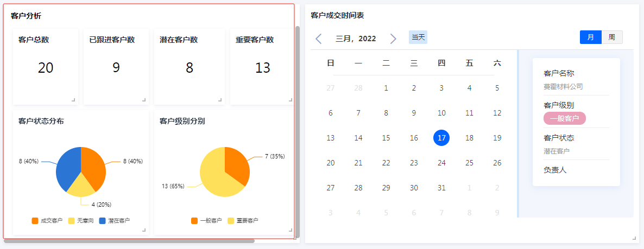This screenshot has height=249, width=644.
Task: Toggle 重要客户 legend in level chart
Action: [x=243, y=221]
